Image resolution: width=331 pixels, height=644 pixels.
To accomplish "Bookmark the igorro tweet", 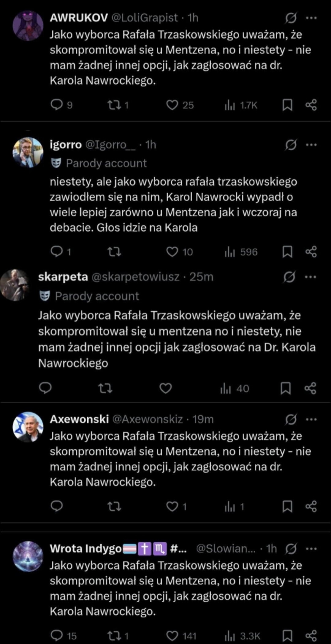I will coord(287,252).
